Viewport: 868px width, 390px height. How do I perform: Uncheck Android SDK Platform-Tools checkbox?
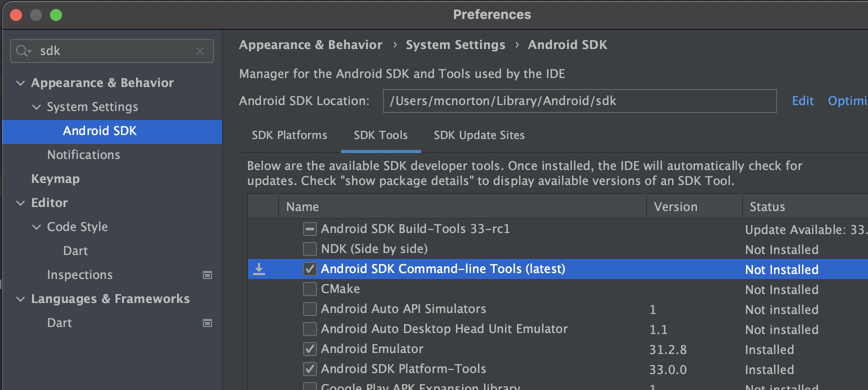[310, 369]
